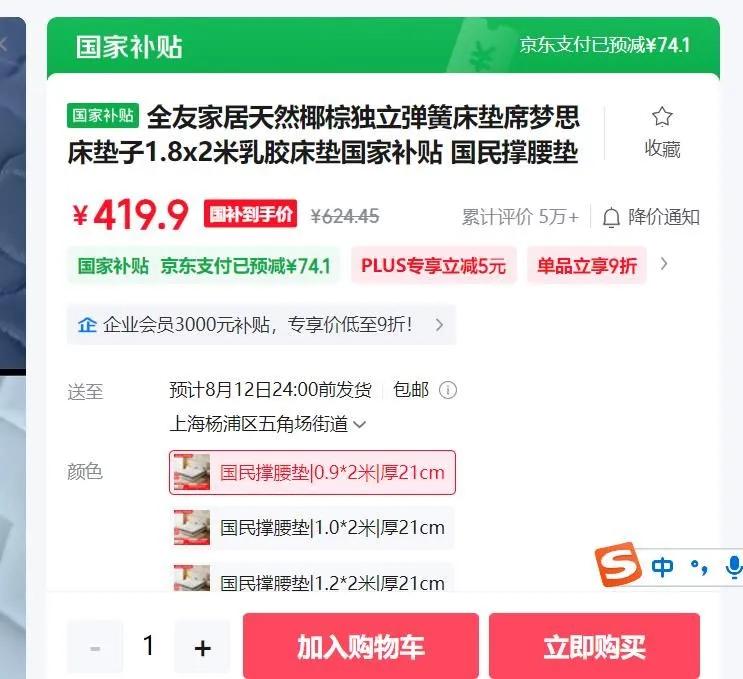Click the blue enterprise member icon

click(x=87, y=325)
